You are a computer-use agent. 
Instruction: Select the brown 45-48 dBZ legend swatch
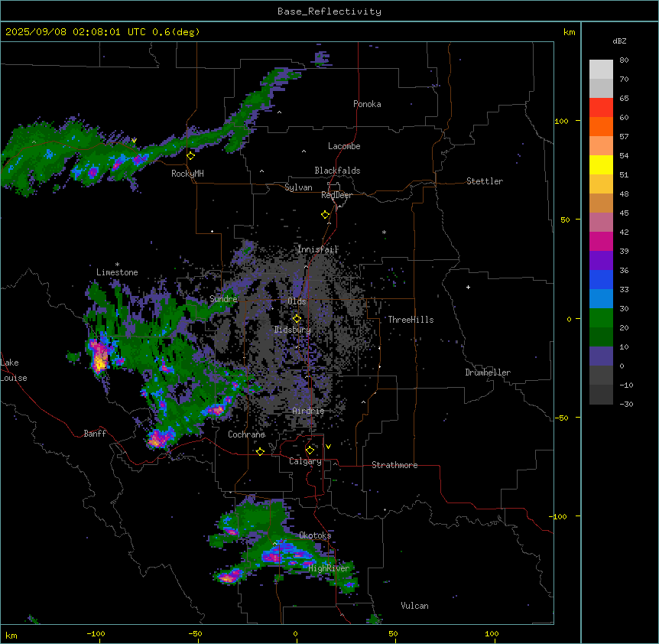[601, 203]
